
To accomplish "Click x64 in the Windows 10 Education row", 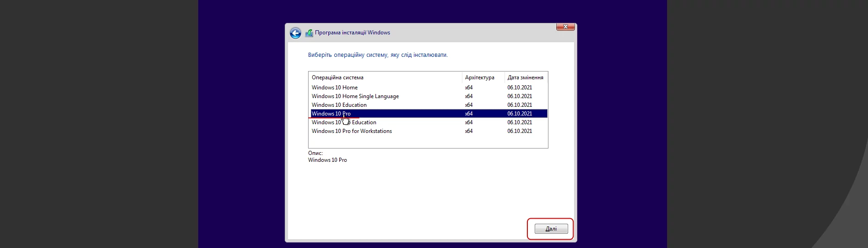I will [469, 105].
